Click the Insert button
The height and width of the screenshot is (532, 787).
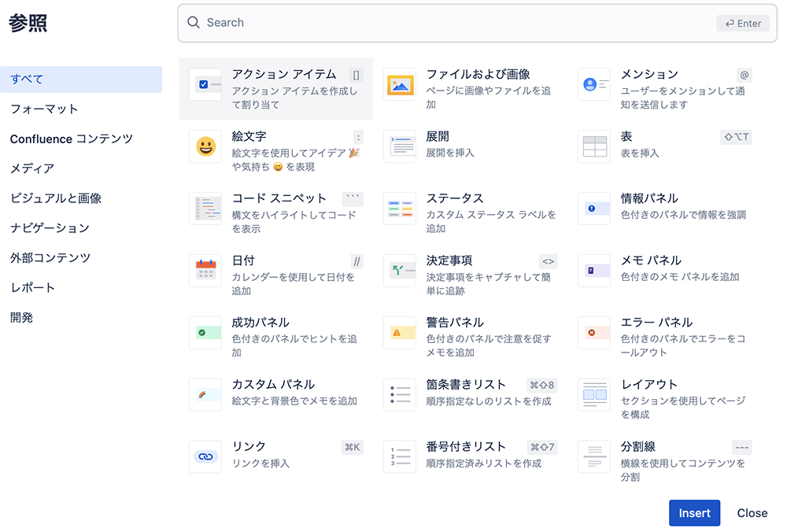pyautogui.click(x=694, y=513)
